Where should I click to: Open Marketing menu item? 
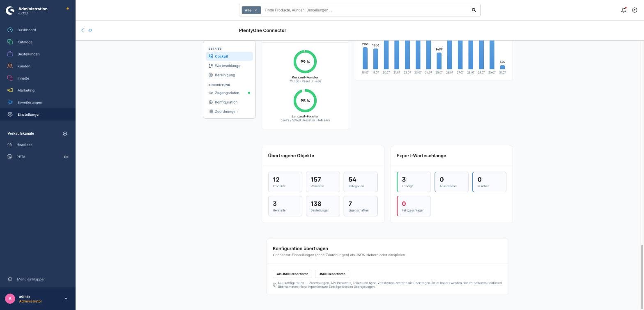[x=26, y=90]
